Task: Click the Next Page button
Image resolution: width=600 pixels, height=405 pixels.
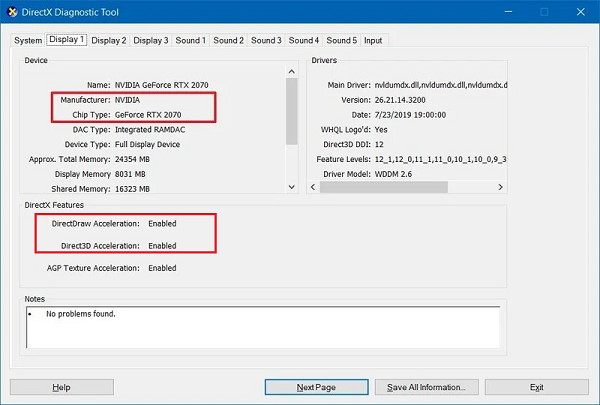Action: pos(316,387)
